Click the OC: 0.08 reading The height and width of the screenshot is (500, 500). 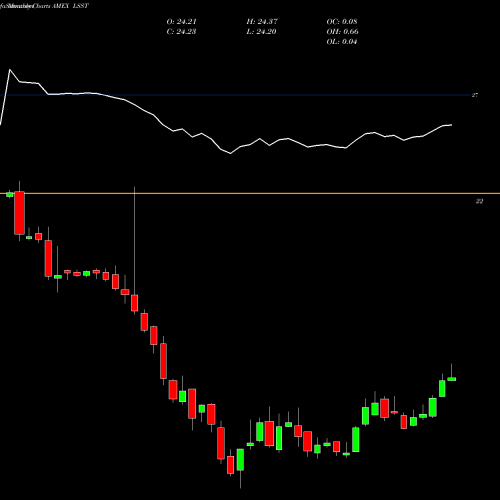pyautogui.click(x=342, y=22)
